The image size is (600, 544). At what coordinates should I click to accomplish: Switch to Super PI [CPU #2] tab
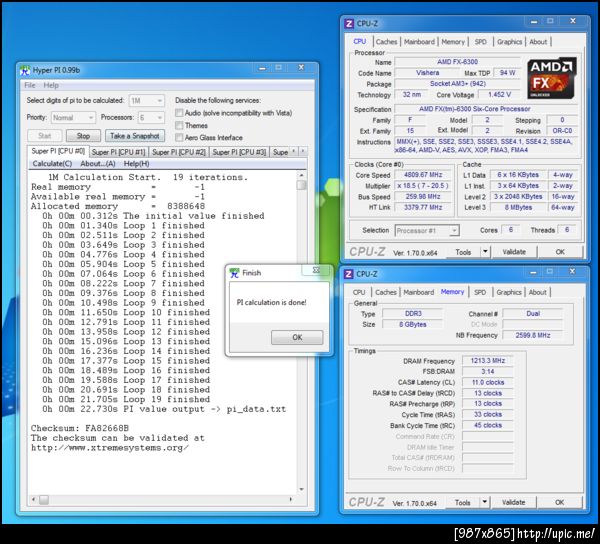tap(179, 152)
